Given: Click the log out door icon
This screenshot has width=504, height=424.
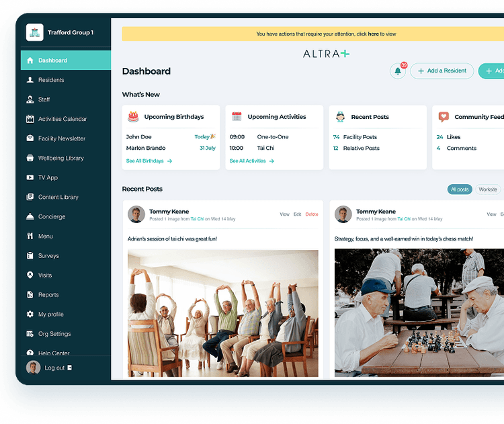Looking at the screenshot, I should 70,368.
